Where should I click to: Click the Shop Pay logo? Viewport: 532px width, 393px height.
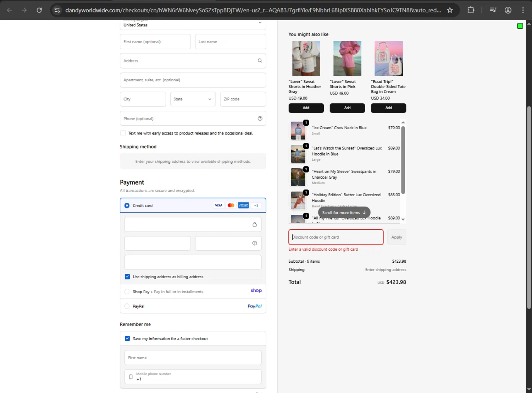(256, 290)
